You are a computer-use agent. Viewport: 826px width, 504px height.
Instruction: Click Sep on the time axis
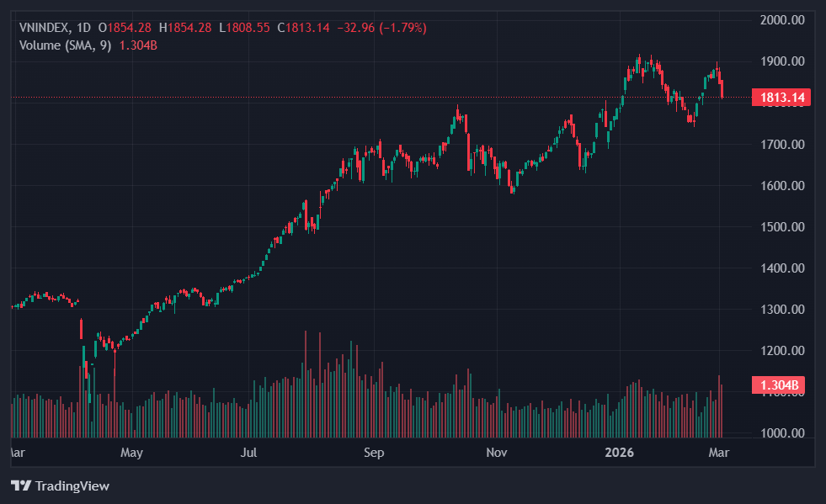(374, 453)
